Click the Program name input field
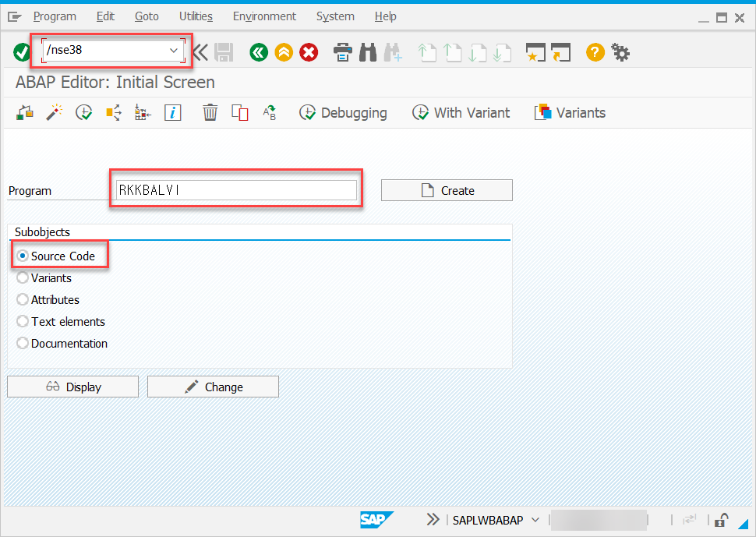The width and height of the screenshot is (756, 537). [236, 190]
